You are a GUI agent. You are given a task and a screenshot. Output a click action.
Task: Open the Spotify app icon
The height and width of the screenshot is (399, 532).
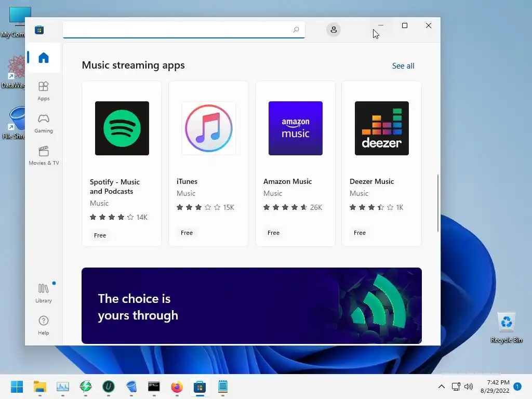pos(122,128)
